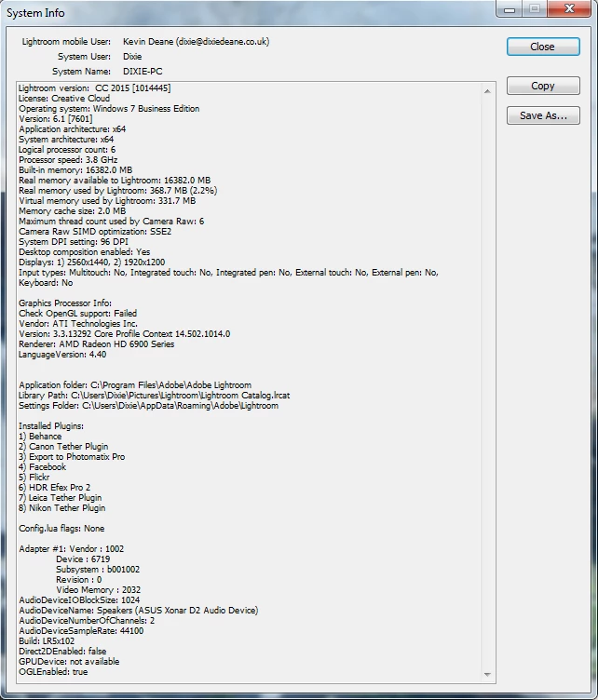Click the '5) Flickr' plugin entry
This screenshot has width=598, height=700.
[34, 478]
